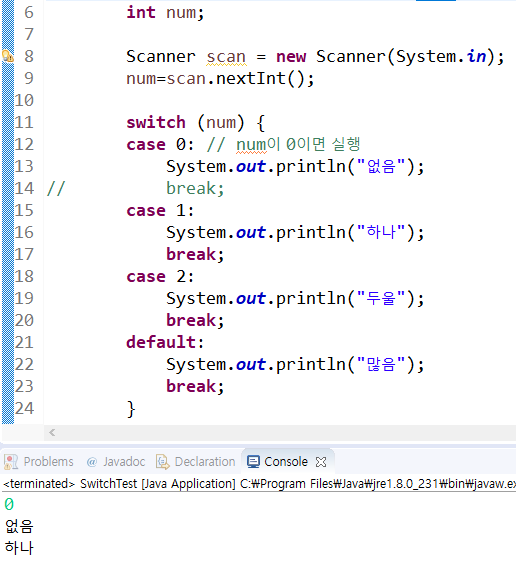Switch to the Javadoc tab
Viewport: 516px width, 563px height.
(116, 461)
